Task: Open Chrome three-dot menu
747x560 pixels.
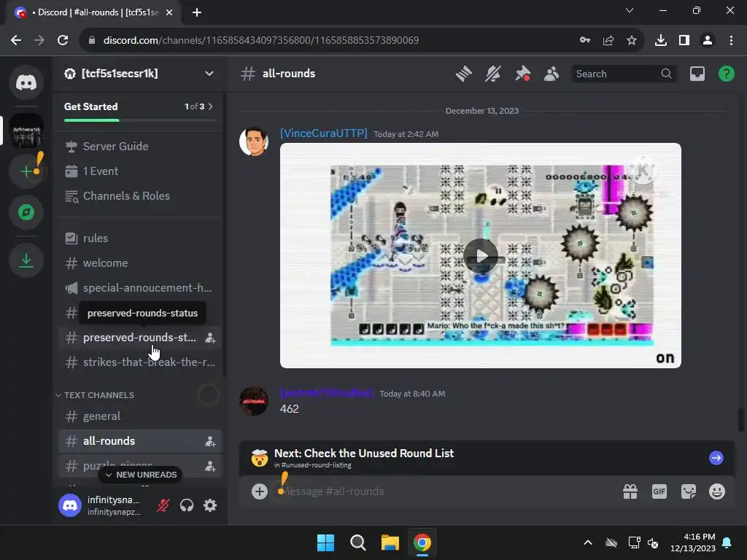Action: [731, 41]
